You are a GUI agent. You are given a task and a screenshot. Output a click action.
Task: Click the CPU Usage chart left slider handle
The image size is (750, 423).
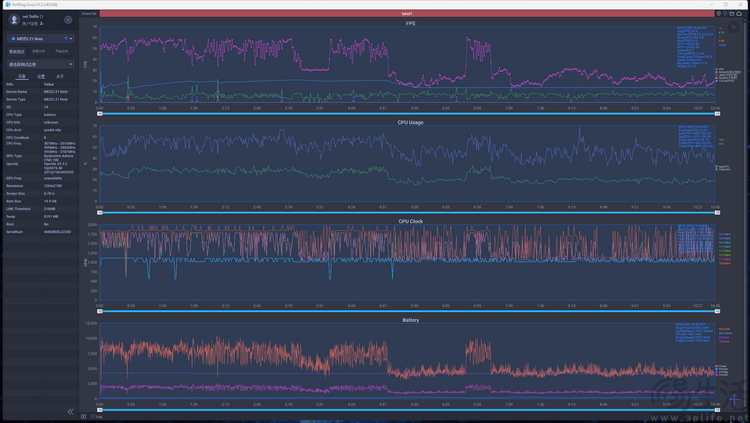(99, 212)
